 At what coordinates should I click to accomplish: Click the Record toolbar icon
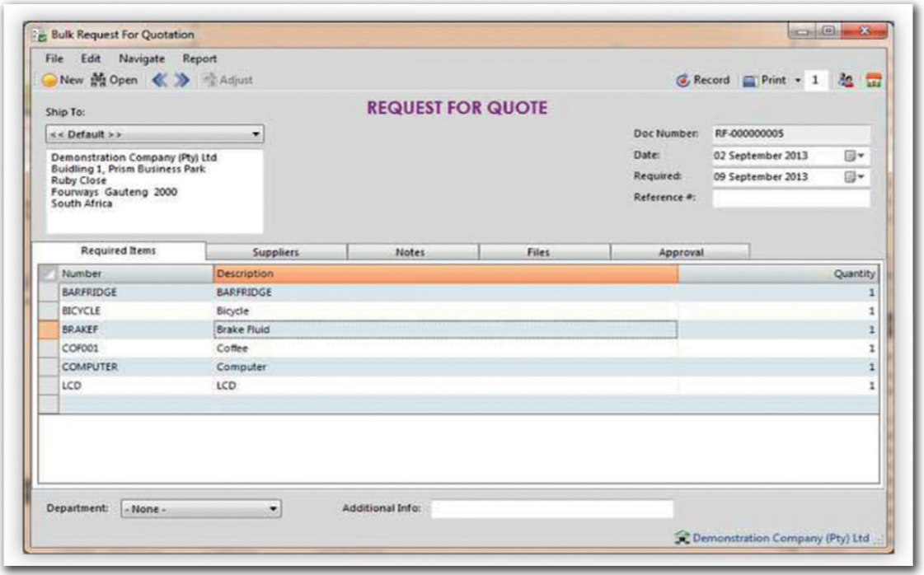tap(683, 80)
